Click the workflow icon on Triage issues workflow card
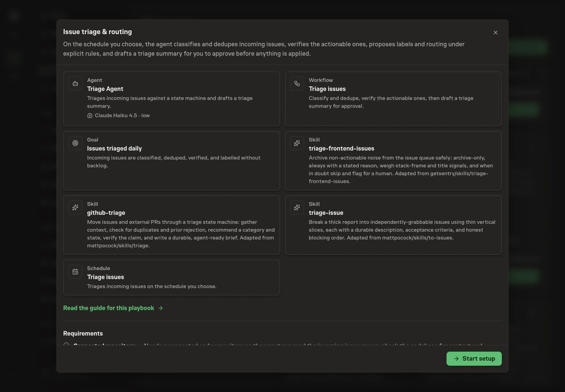 click(x=297, y=83)
